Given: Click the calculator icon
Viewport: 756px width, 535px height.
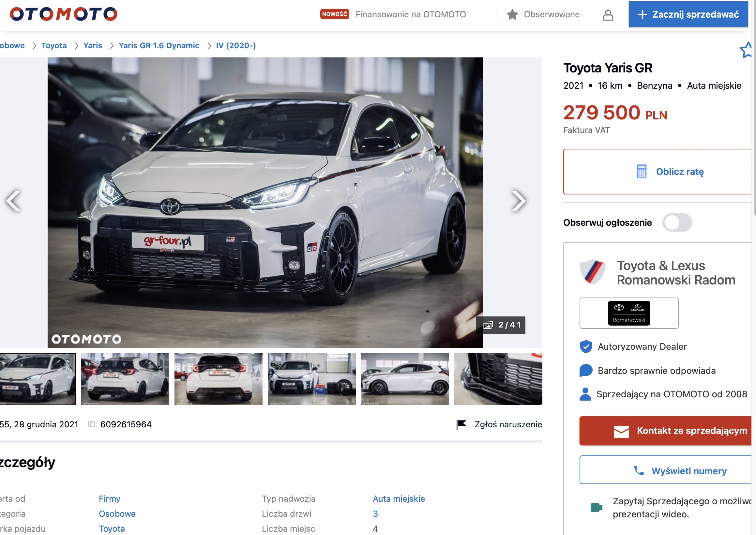Looking at the screenshot, I should (642, 171).
